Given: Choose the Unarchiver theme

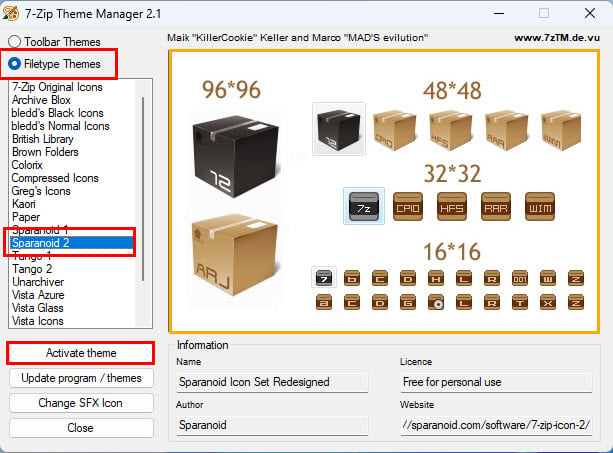Looking at the screenshot, I should (38, 282).
